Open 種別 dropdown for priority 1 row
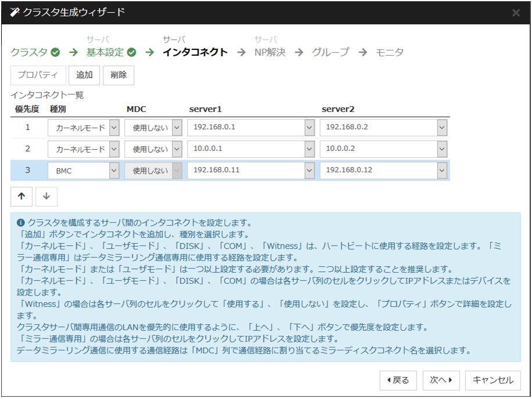 click(114, 127)
